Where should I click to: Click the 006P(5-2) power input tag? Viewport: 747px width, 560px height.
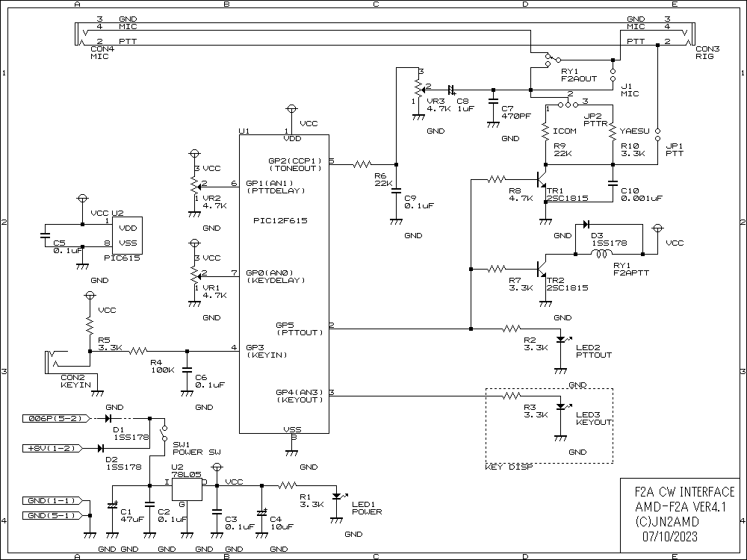[x=56, y=419]
